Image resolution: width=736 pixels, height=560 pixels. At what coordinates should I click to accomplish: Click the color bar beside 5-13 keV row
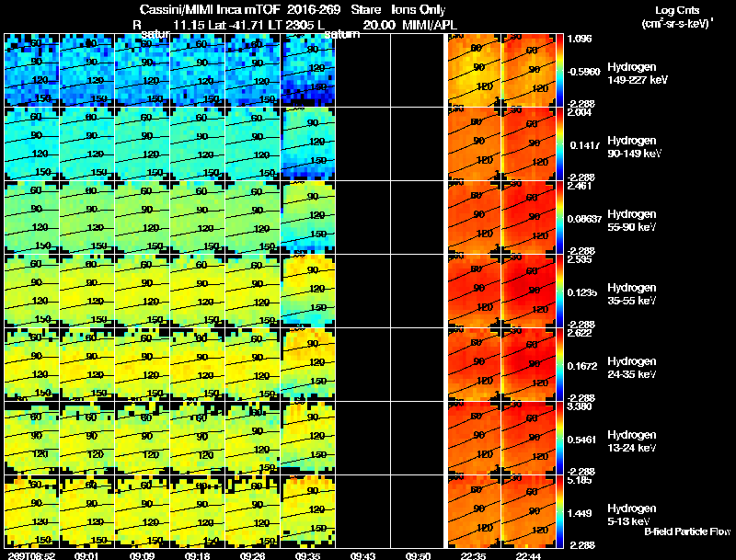point(559,512)
